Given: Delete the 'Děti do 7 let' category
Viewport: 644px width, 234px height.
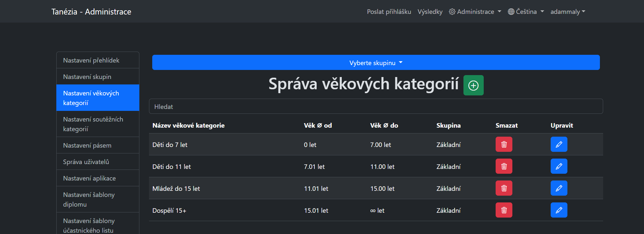Looking at the screenshot, I should pos(504,144).
